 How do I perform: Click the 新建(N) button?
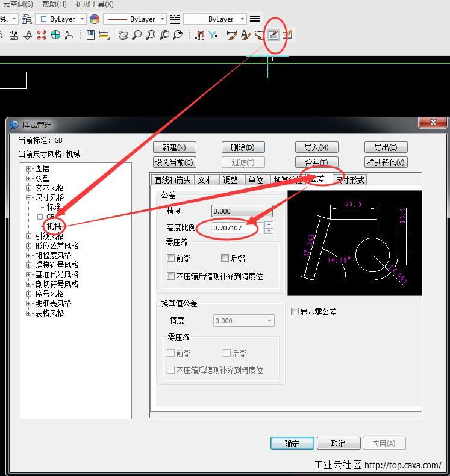pyautogui.click(x=175, y=147)
